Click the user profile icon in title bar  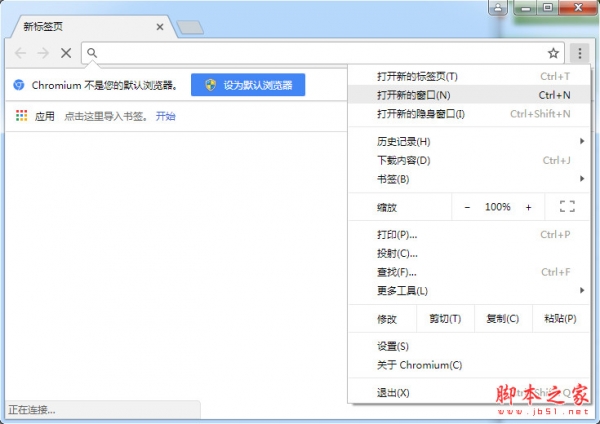[x=497, y=8]
